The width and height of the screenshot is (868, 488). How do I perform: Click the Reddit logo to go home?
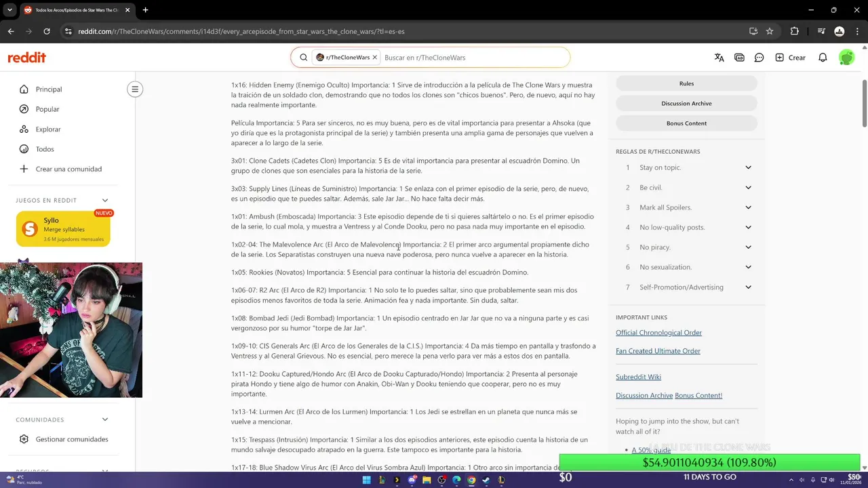click(x=27, y=58)
